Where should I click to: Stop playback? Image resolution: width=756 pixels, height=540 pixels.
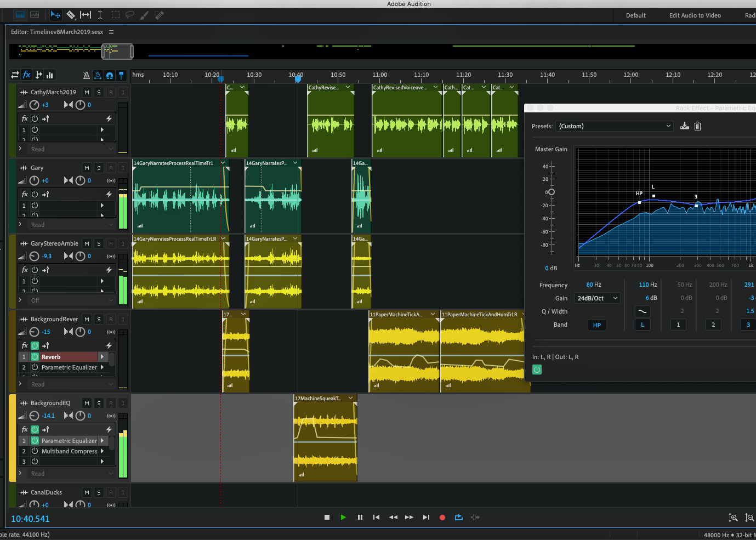click(327, 517)
